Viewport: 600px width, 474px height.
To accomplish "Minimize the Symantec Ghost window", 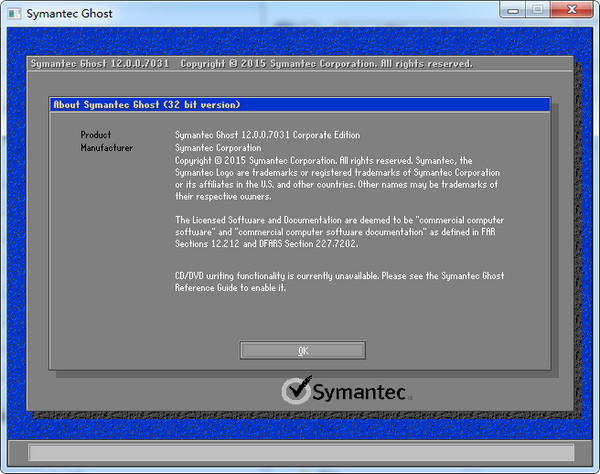I will [x=513, y=10].
